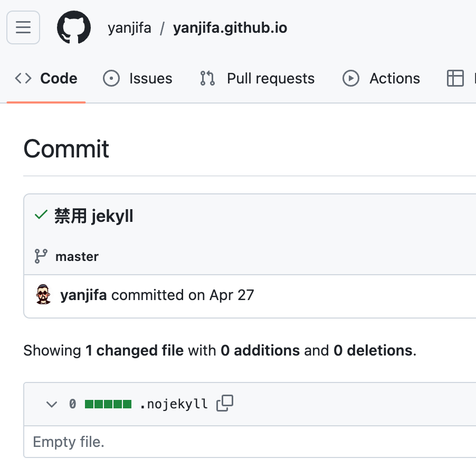476x467 pixels.
Task: Collapse the .nojekyll file diff chevron
Action: click(x=51, y=405)
